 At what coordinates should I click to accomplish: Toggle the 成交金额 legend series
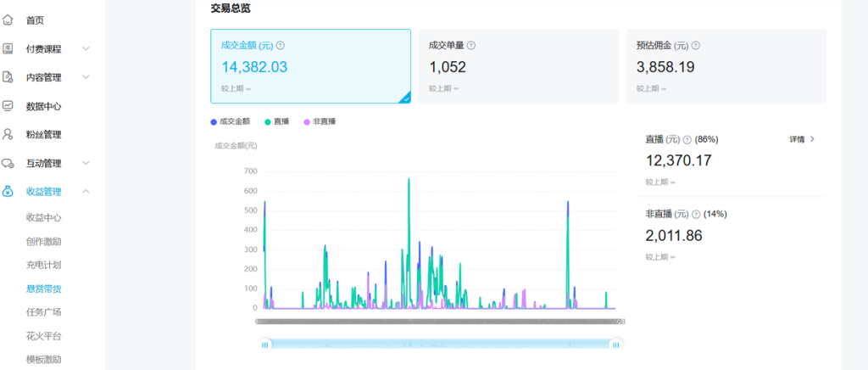[231, 121]
